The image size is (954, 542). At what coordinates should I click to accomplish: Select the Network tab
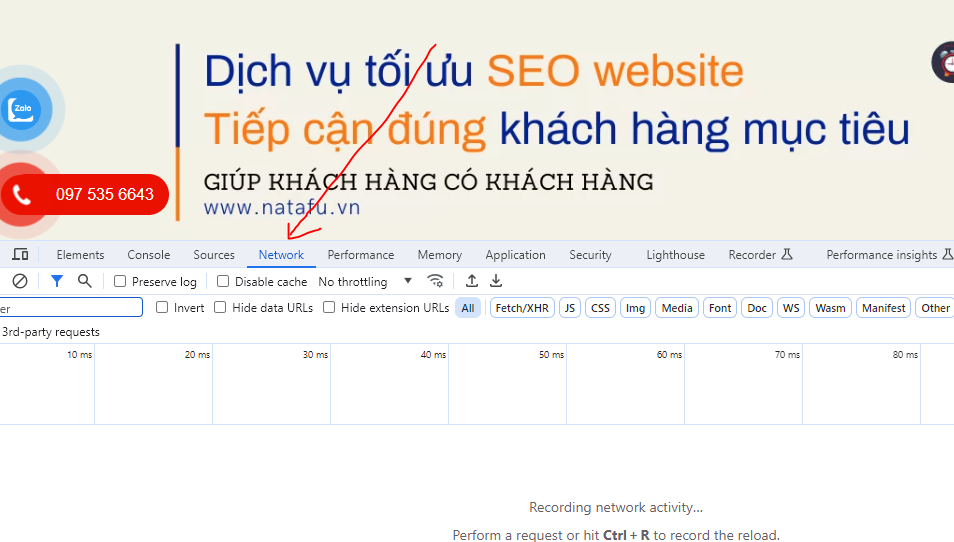(x=281, y=255)
